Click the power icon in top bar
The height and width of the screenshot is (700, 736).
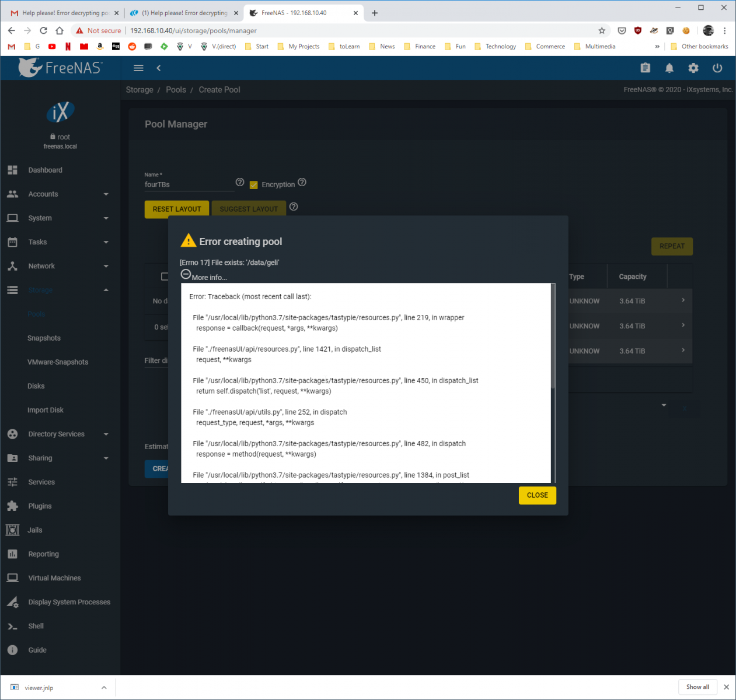click(717, 68)
